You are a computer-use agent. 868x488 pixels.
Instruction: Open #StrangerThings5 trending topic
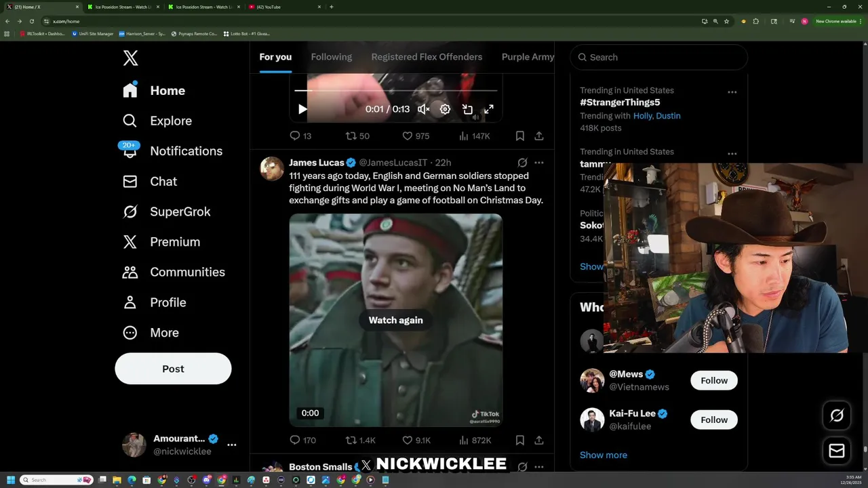620,102
